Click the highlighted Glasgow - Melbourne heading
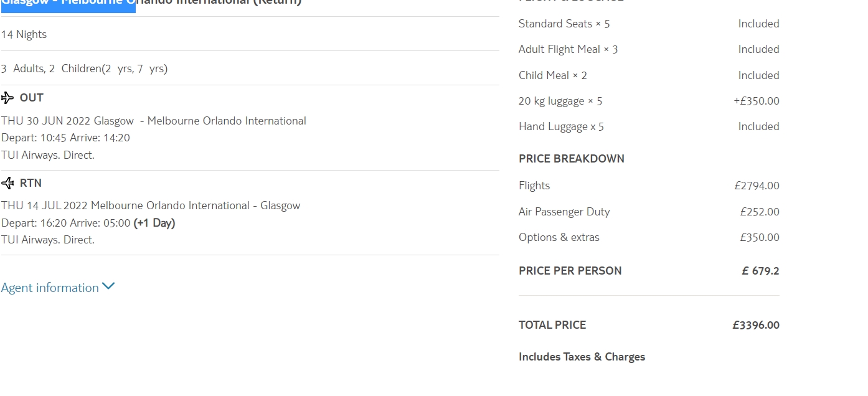 tap(68, 3)
